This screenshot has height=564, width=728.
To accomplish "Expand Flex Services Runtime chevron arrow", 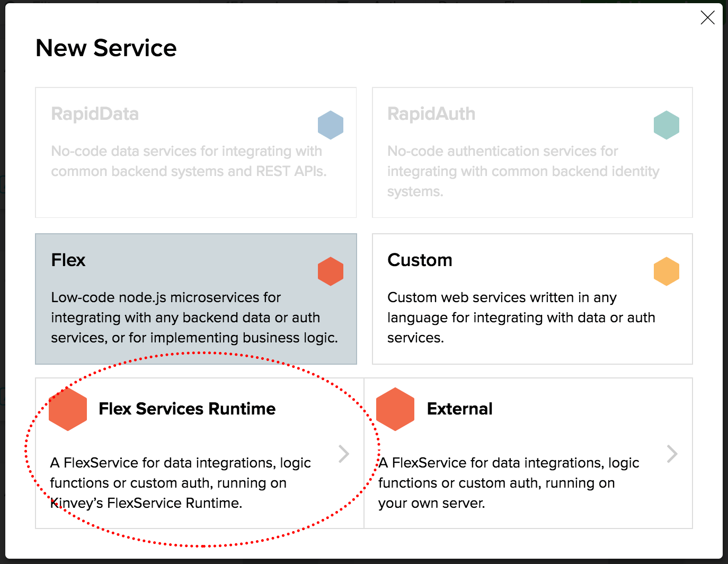I will click(344, 454).
